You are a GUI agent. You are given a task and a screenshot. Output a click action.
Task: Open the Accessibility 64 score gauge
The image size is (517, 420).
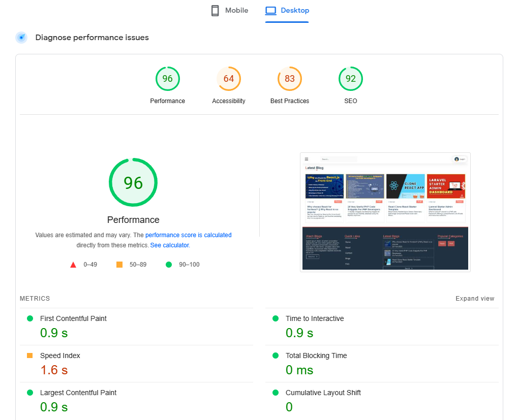click(228, 79)
